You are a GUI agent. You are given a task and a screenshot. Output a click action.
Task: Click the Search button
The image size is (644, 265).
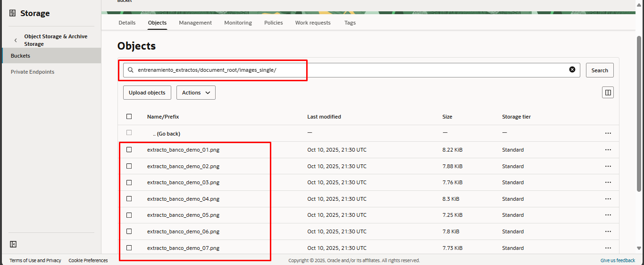600,70
